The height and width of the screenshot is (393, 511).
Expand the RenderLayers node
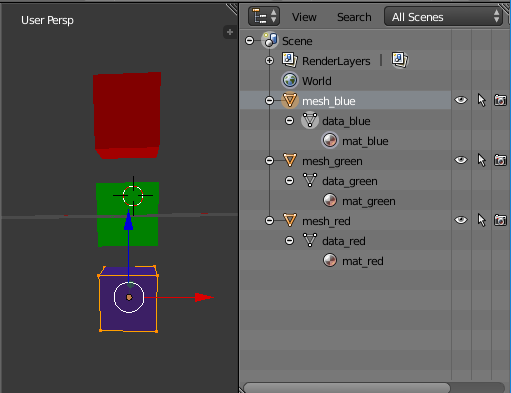[269, 60]
